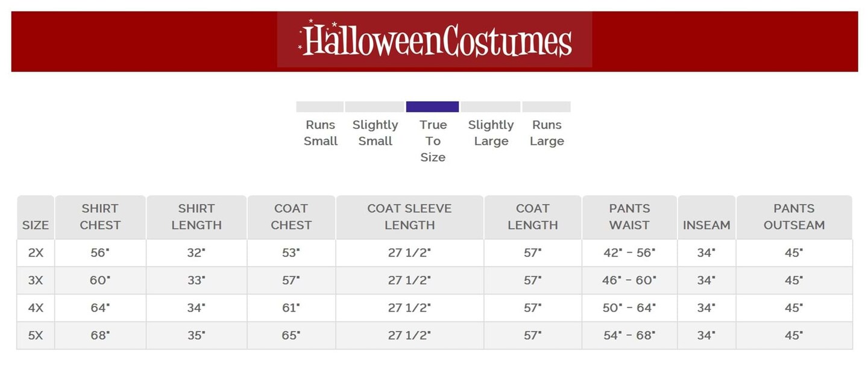
Task: Click the COAT CHEST column header
Action: [291, 217]
